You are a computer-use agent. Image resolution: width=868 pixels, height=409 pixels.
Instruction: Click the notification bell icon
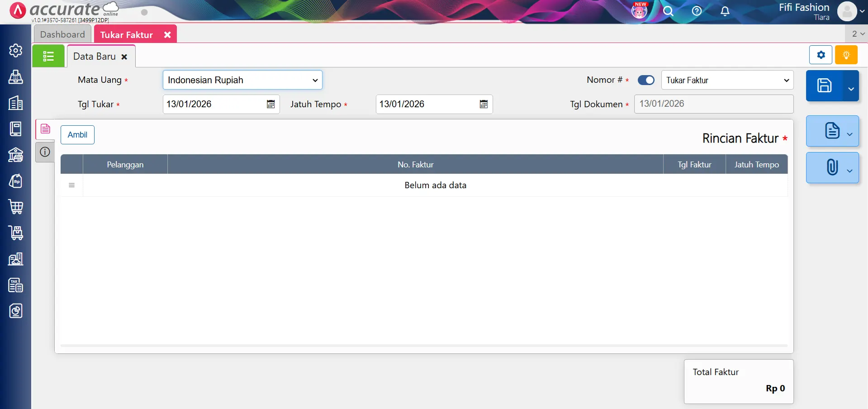[x=725, y=11]
